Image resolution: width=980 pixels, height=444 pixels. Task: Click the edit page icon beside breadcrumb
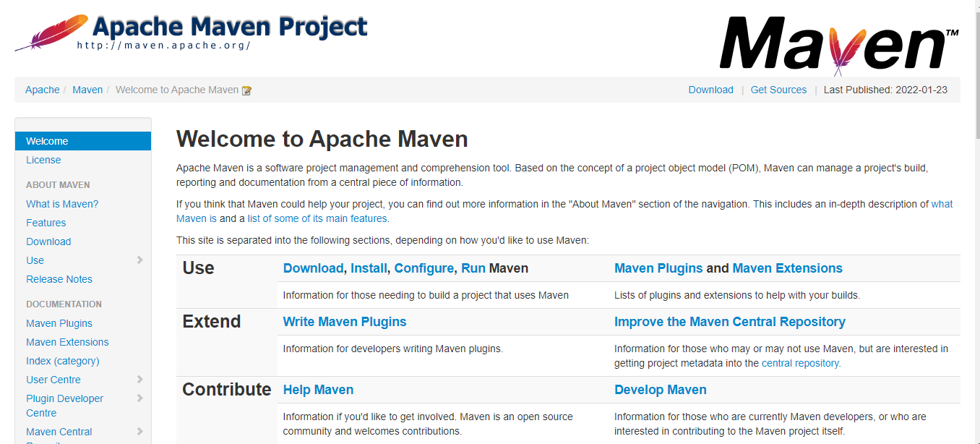(246, 90)
